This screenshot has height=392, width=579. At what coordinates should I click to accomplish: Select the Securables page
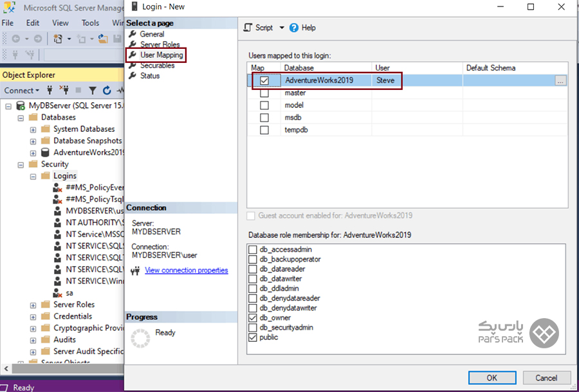[158, 66]
